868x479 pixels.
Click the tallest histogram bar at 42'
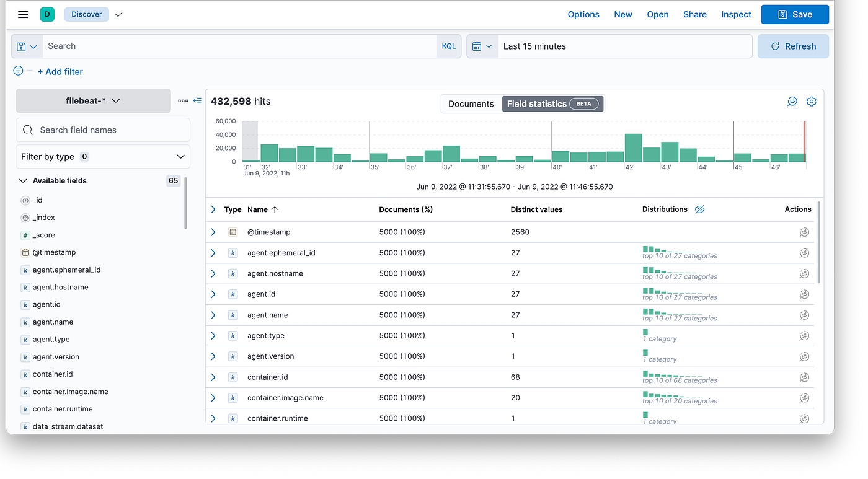click(x=633, y=148)
